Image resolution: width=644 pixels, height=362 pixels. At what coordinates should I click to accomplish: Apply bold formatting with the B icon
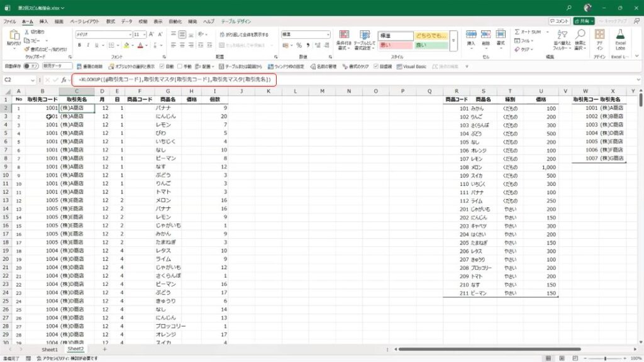(79, 45)
